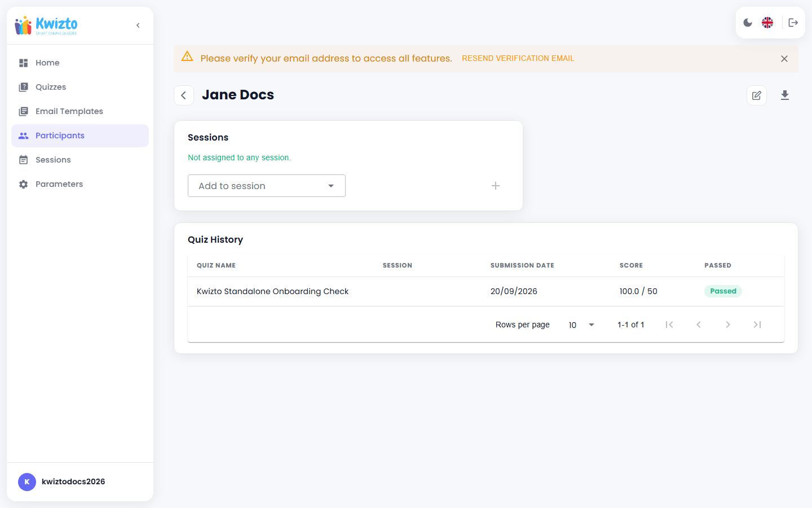
Task: Select Kwizto Standalone Onboarding Check row
Action: click(x=486, y=291)
